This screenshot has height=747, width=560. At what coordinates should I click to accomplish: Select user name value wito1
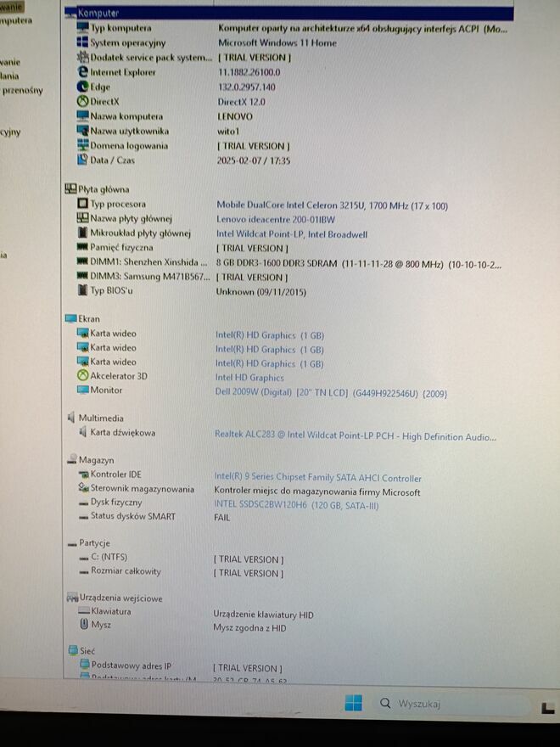[228, 131]
